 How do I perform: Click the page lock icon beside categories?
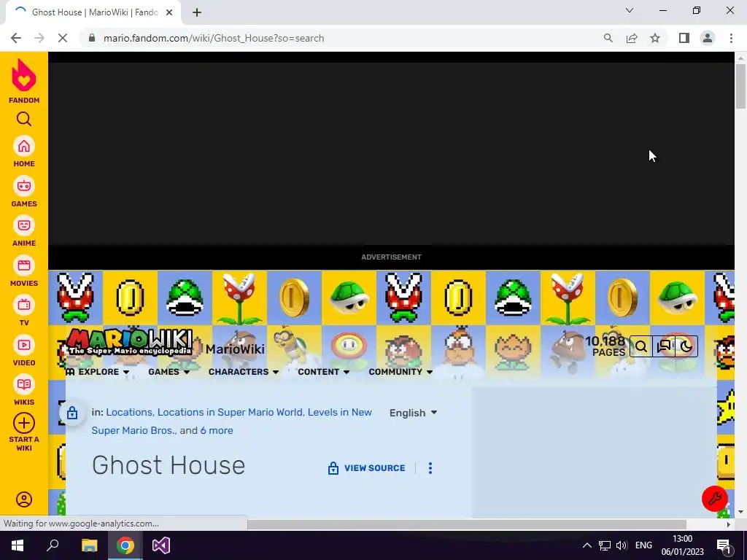pyautogui.click(x=72, y=413)
